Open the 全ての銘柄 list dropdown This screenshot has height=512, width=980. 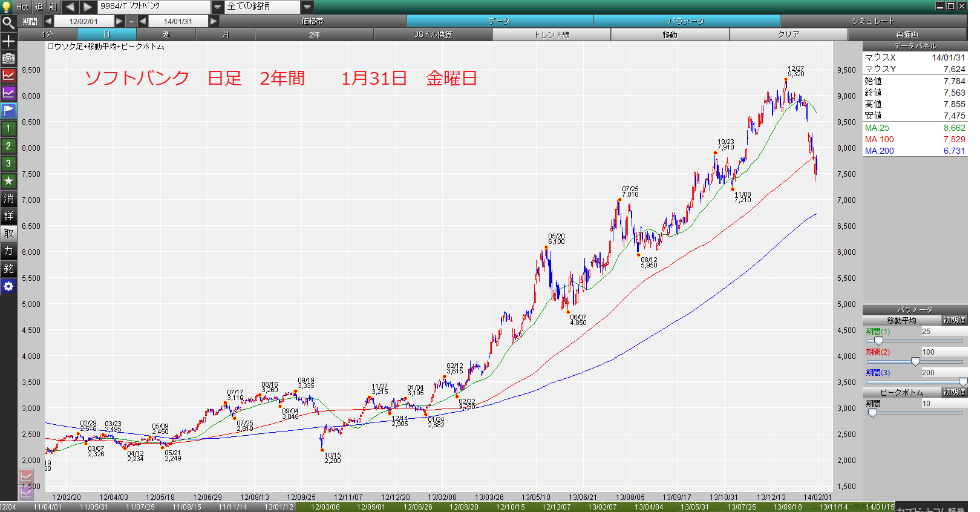[307, 7]
